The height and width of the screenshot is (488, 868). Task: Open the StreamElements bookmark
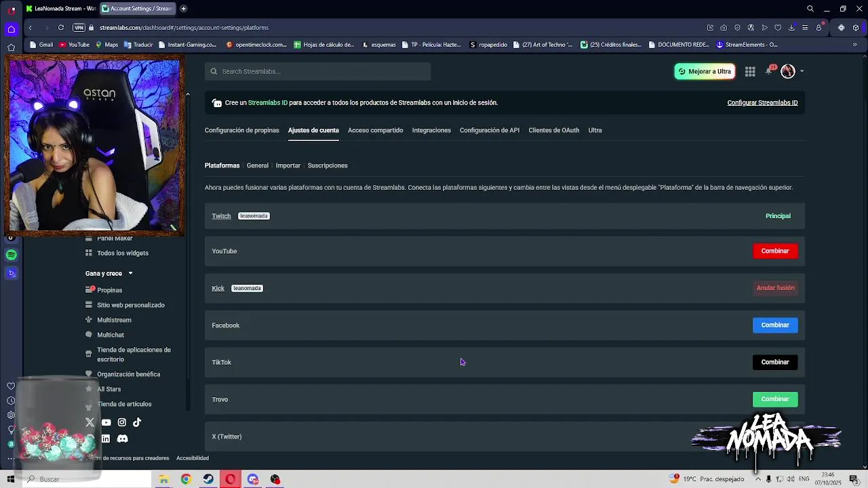tap(747, 45)
